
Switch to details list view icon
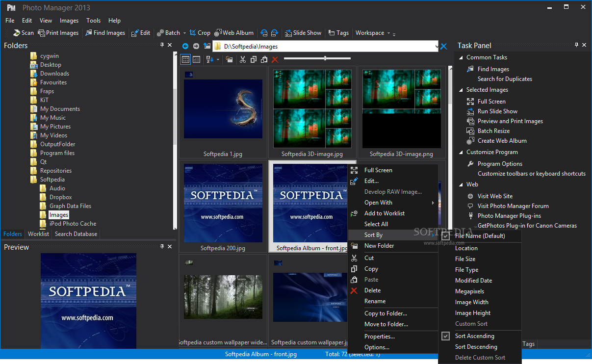coord(197,59)
